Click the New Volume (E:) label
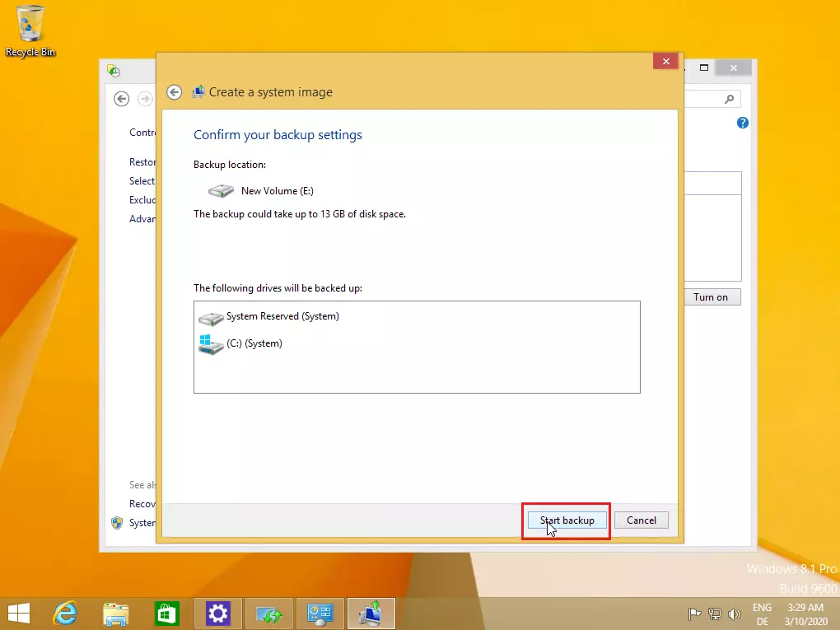The image size is (840, 630). tap(277, 191)
